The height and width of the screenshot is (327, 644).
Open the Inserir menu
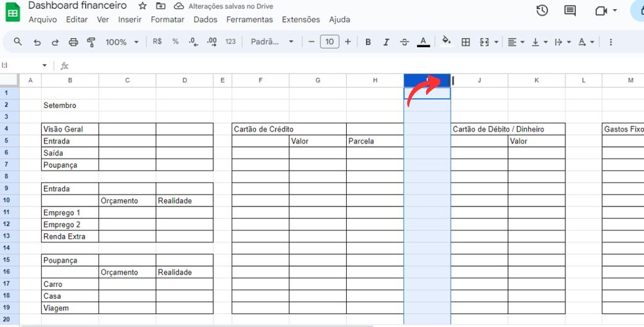pos(130,20)
